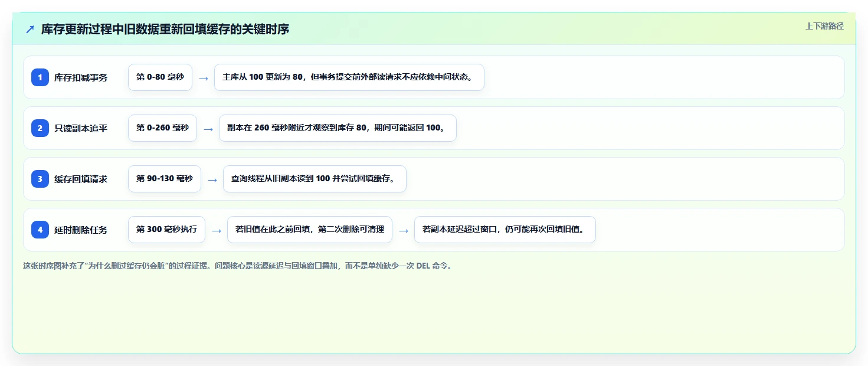Image resolution: width=868 pixels, height=366 pixels.
Task: Click the box 查询线程从旧副本读到 100
Action: click(x=315, y=179)
